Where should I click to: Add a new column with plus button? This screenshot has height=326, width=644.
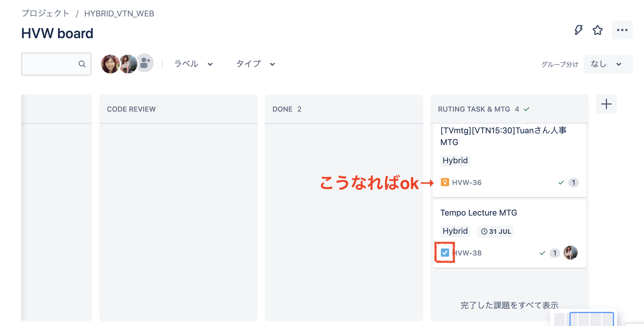click(x=606, y=104)
